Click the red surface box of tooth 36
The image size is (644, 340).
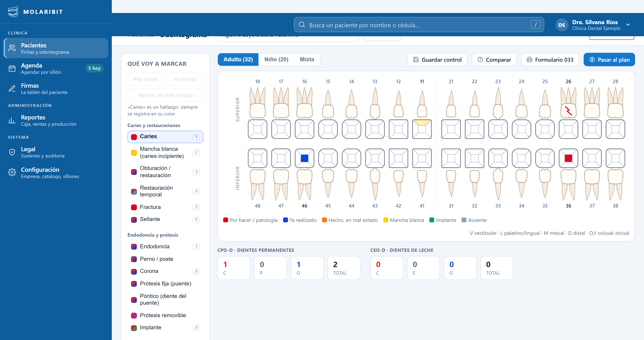tap(568, 158)
